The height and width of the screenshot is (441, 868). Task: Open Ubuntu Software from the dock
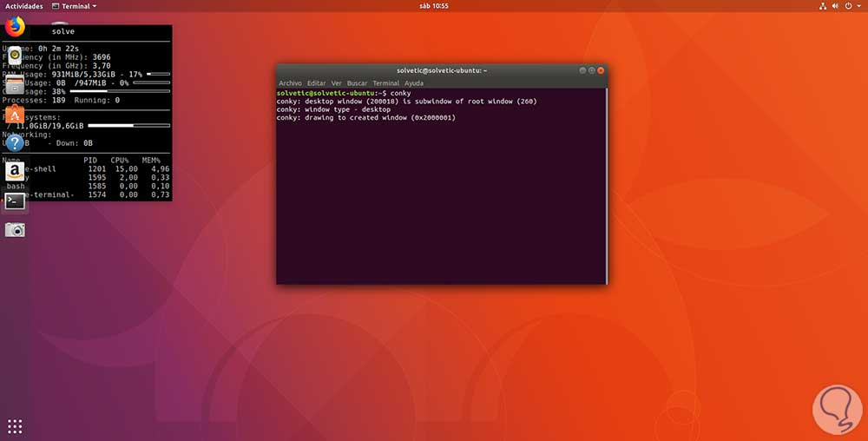[15, 115]
